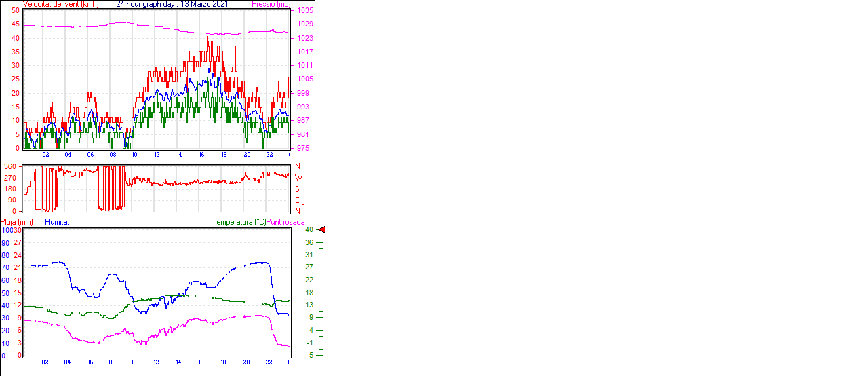Select the 'Punt rosada' legend label
Screen dimensions: 868x376
(285, 222)
